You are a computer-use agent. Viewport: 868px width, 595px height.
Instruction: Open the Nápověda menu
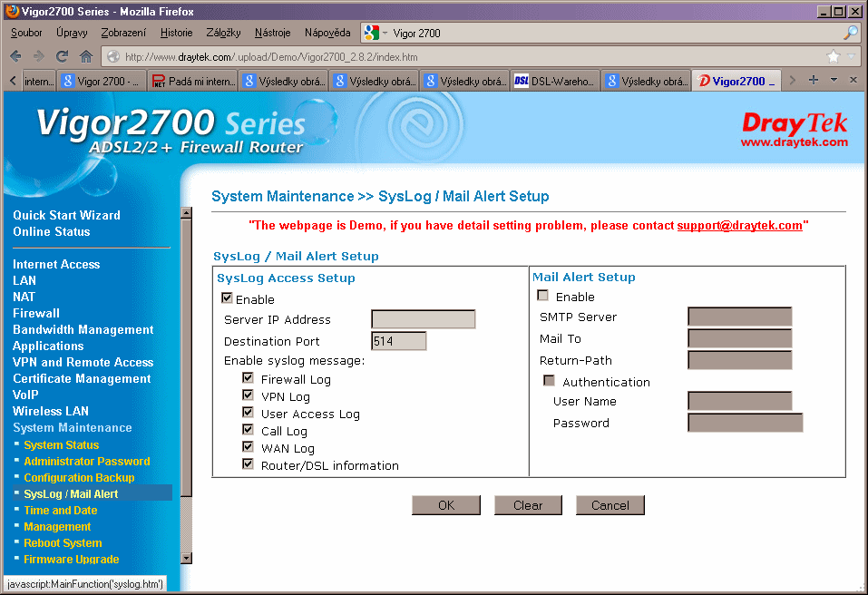[x=327, y=33]
